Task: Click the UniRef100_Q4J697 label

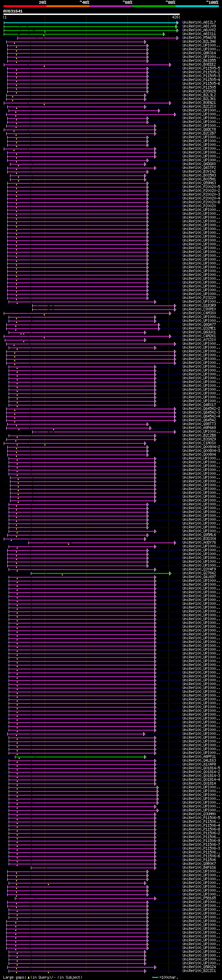Action: point(199,577)
